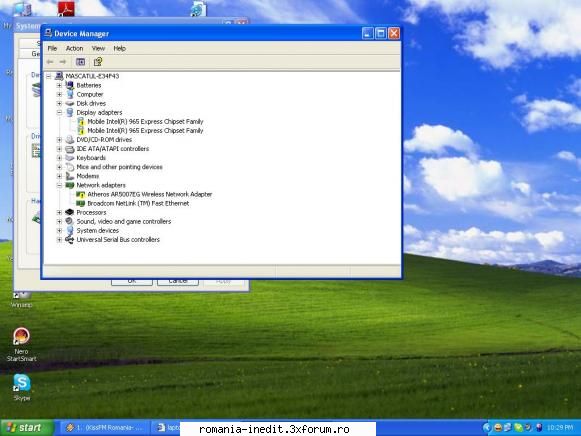
Task: Click Scan for hardware changes icon
Action: (x=98, y=62)
